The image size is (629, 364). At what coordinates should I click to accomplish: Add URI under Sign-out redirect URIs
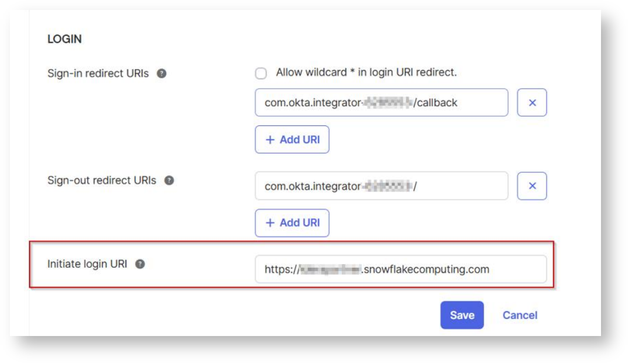coord(292,223)
